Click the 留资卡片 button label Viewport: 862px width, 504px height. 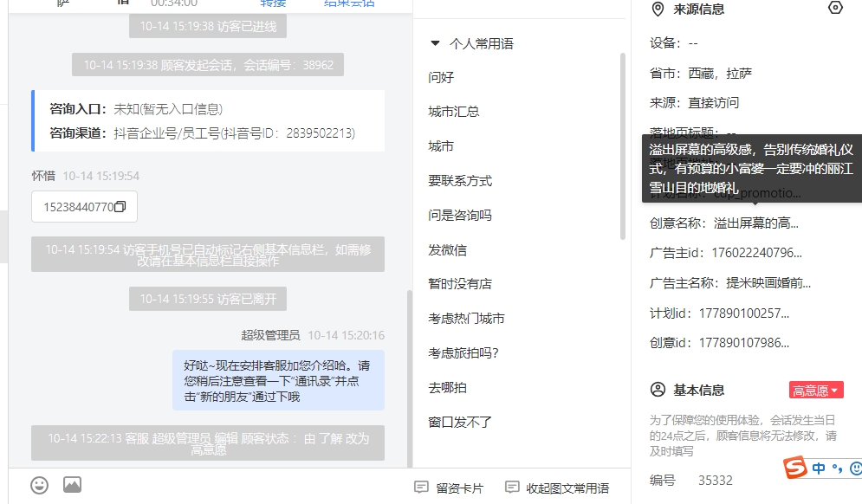[459, 488]
